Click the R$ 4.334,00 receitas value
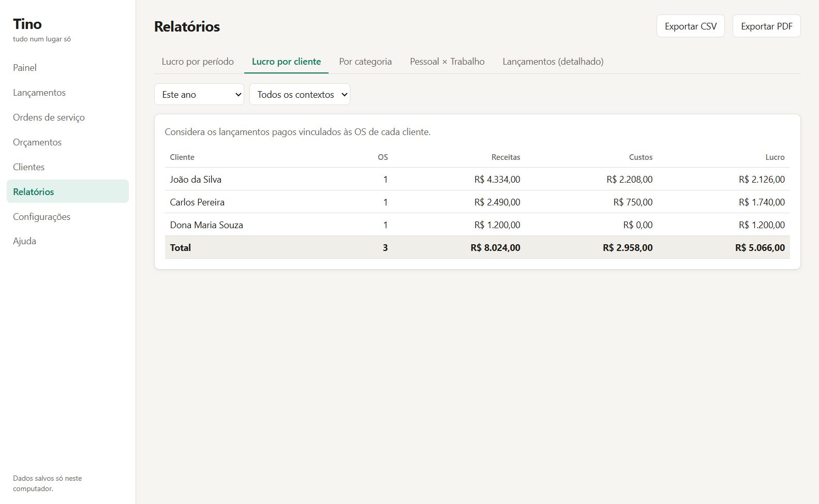Screen dimensions: 819x504 497,180
